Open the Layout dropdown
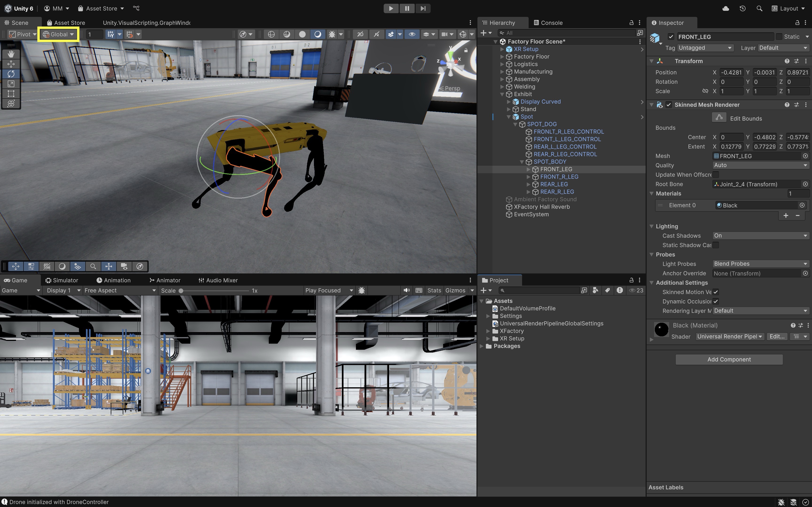The width and height of the screenshot is (812, 507). [788, 8]
